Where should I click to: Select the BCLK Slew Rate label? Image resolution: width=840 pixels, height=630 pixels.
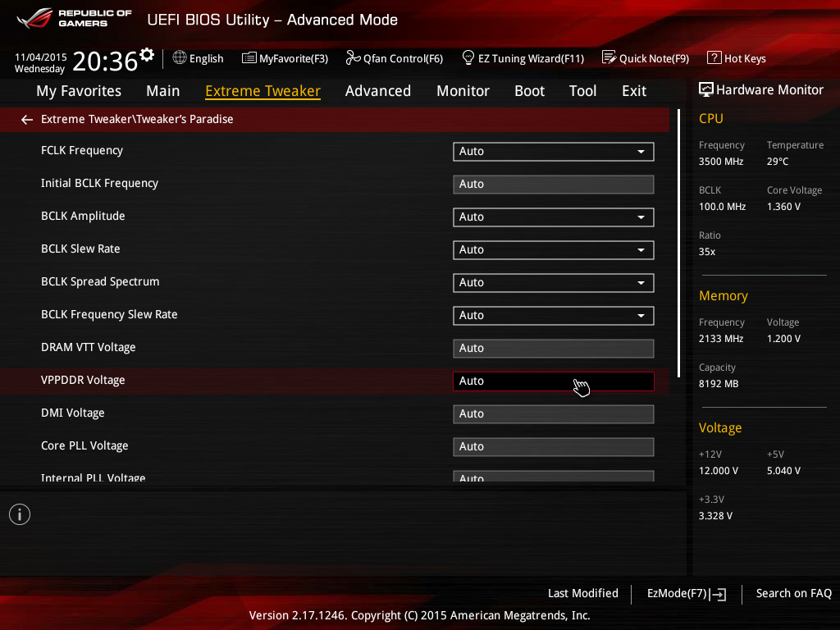click(x=80, y=249)
